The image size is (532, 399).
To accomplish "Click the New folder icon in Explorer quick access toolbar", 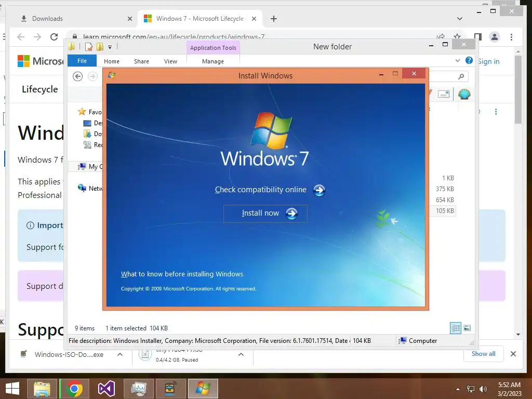I will coord(100,46).
